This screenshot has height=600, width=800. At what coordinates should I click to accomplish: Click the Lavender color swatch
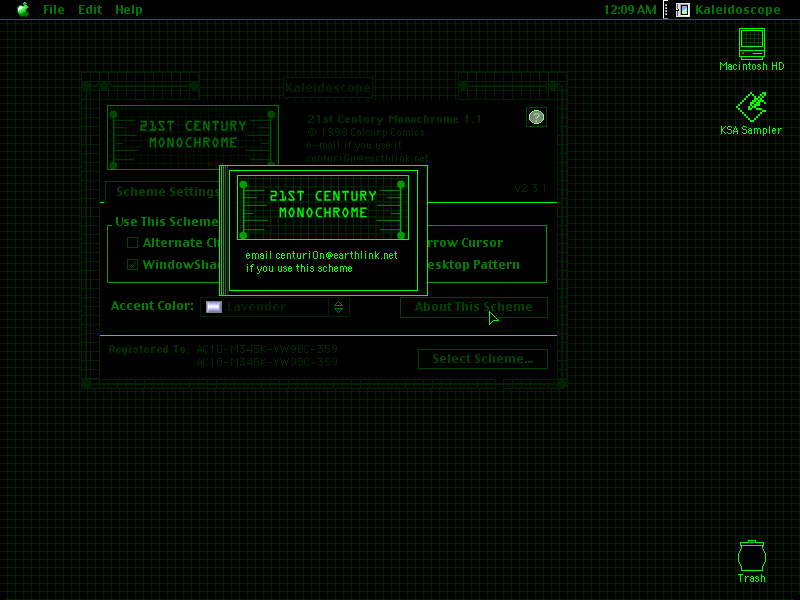(214, 307)
